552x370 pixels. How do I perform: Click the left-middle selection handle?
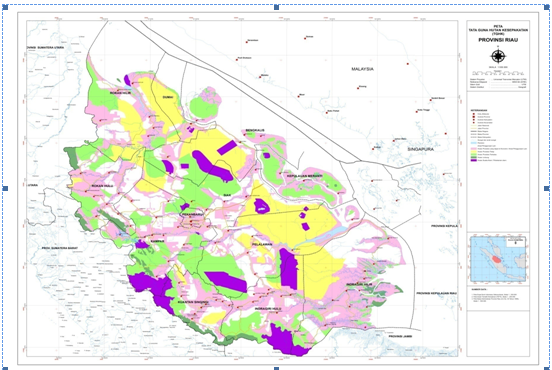[x=5, y=188]
